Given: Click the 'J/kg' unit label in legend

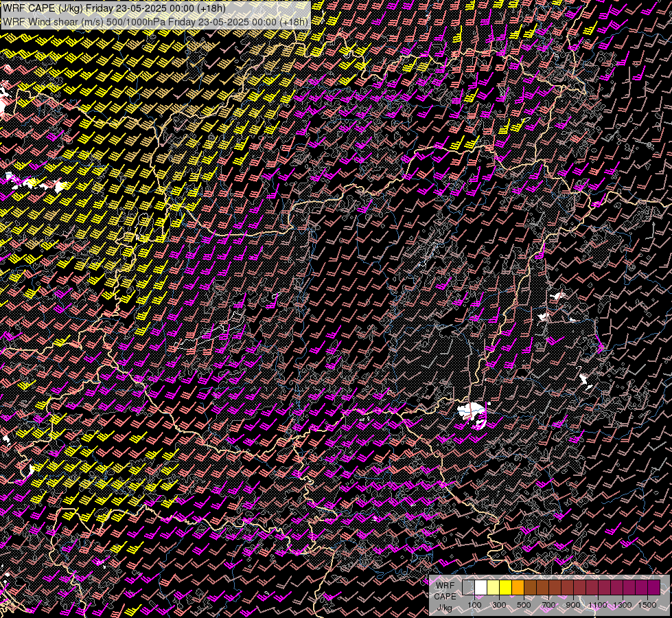Looking at the screenshot, I should 444,608.
